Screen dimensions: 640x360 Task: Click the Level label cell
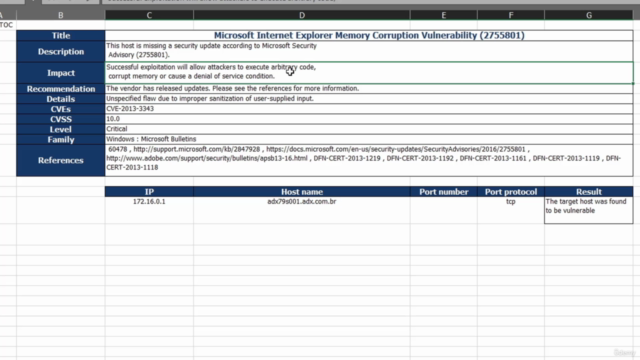[x=60, y=129]
